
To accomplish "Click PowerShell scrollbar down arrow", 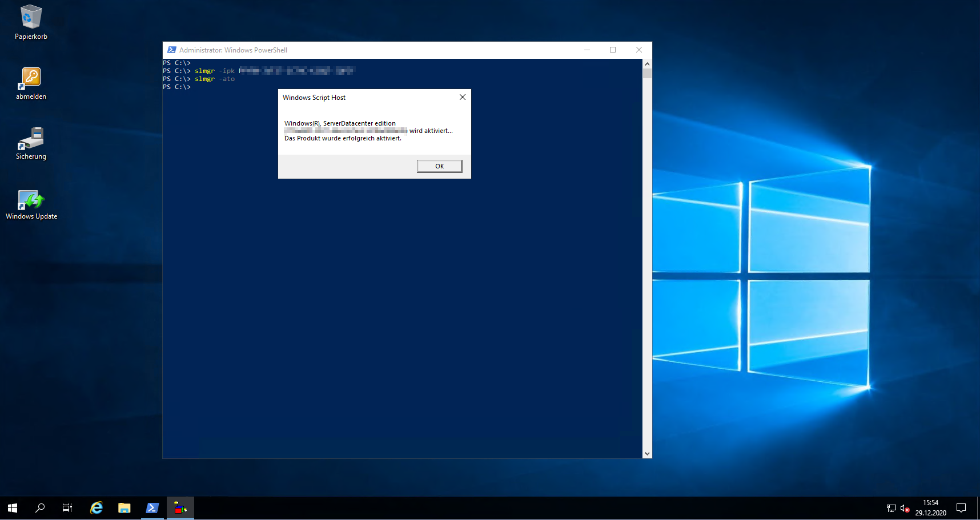I will 647,454.
